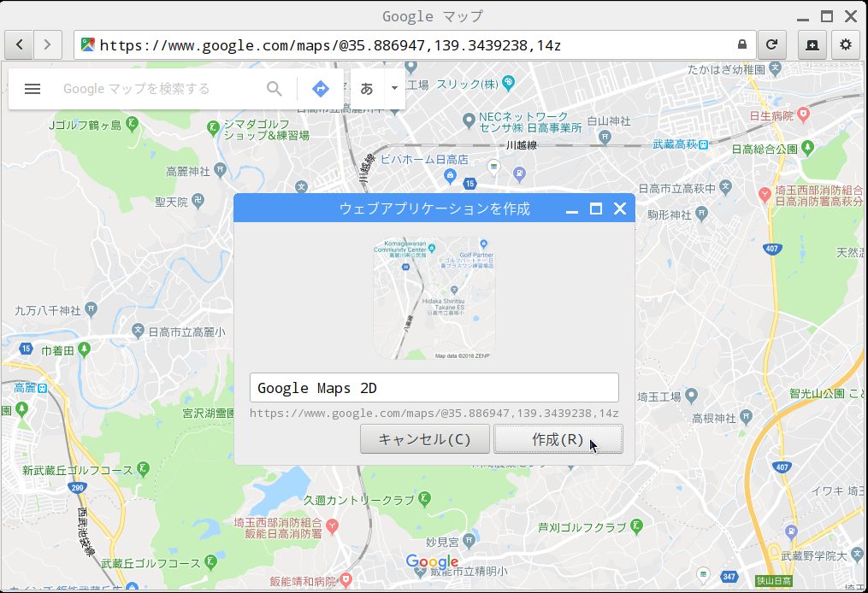Click the 高根神社 shrine pin
The width and height of the screenshot is (868, 593).
point(747,416)
